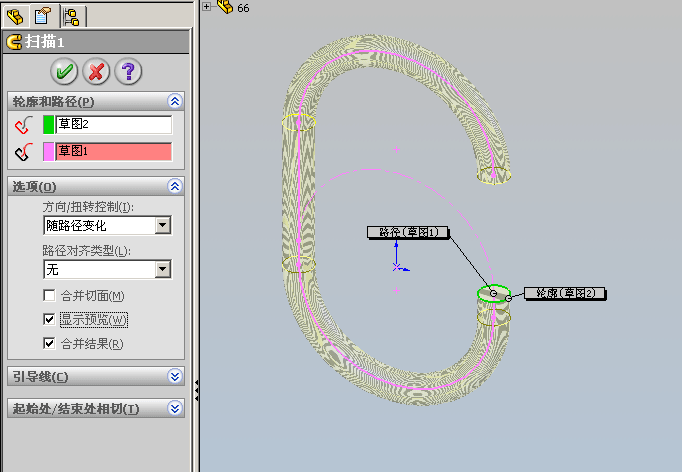682x472 pixels.
Task: Click the pink path color swatch
Action: point(48,152)
